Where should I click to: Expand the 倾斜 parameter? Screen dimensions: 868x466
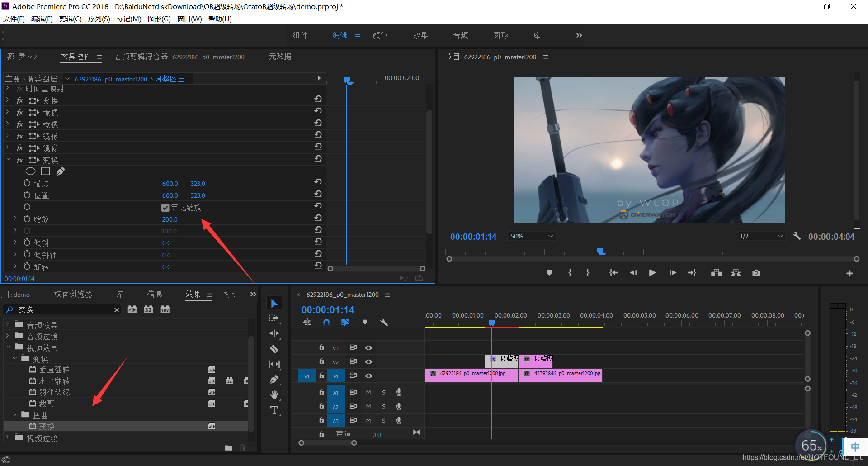click(x=15, y=242)
